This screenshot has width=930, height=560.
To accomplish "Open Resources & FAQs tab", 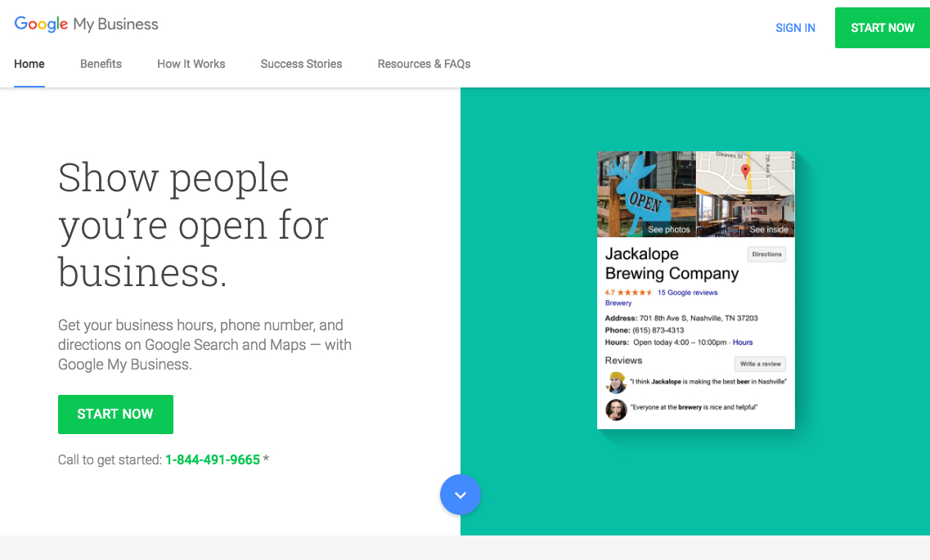I will click(x=424, y=64).
